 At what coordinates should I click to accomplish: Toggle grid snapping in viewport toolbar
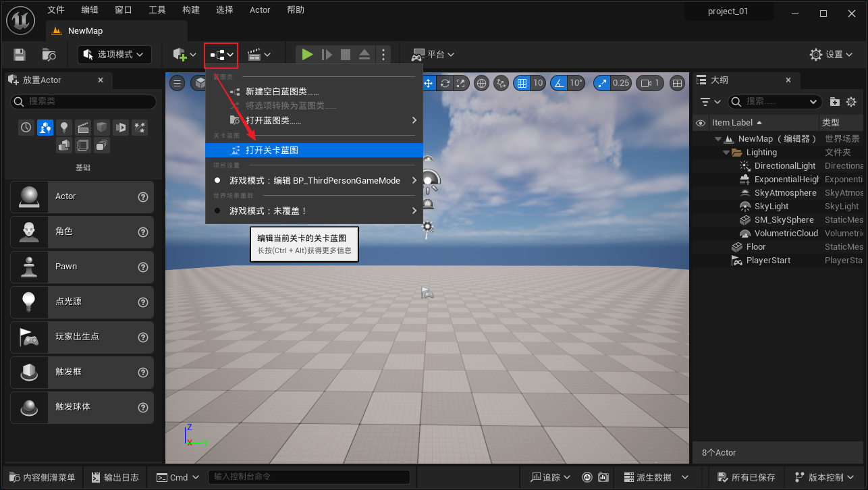click(522, 83)
